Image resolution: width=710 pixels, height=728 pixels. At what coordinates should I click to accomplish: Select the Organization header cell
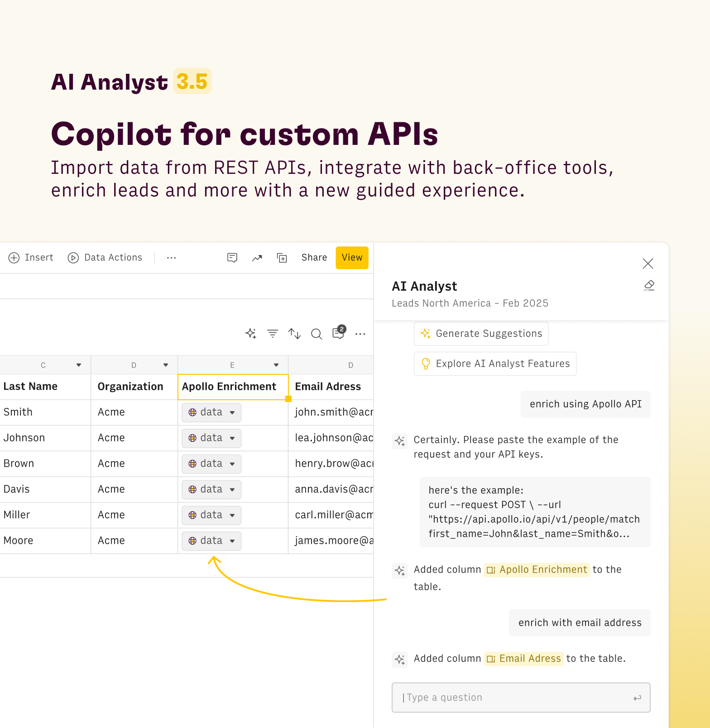(x=134, y=387)
